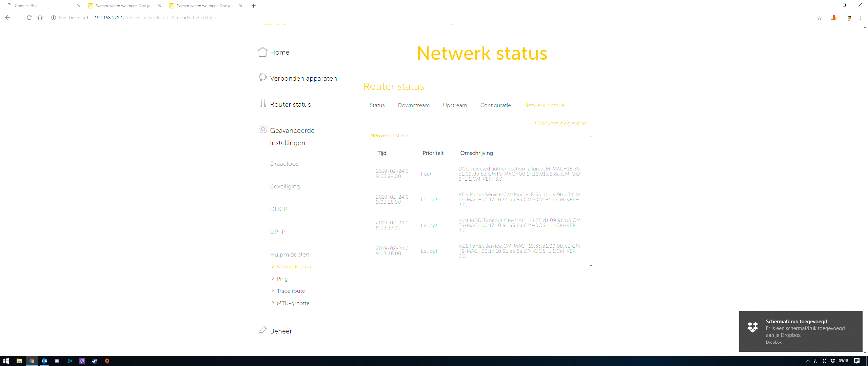
Task: Click the Verbonden apparaten globe icon
Action: [263, 77]
